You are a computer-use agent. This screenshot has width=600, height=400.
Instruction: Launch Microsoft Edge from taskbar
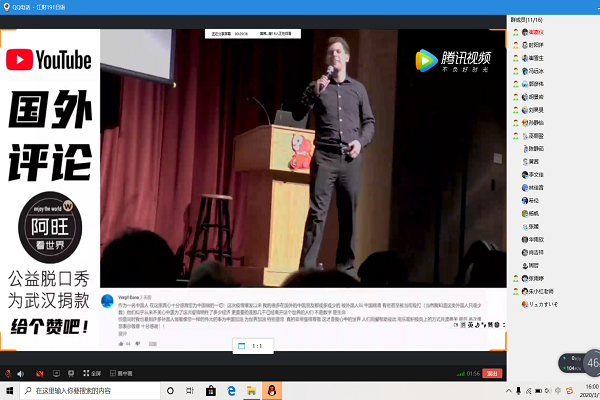coord(231,391)
